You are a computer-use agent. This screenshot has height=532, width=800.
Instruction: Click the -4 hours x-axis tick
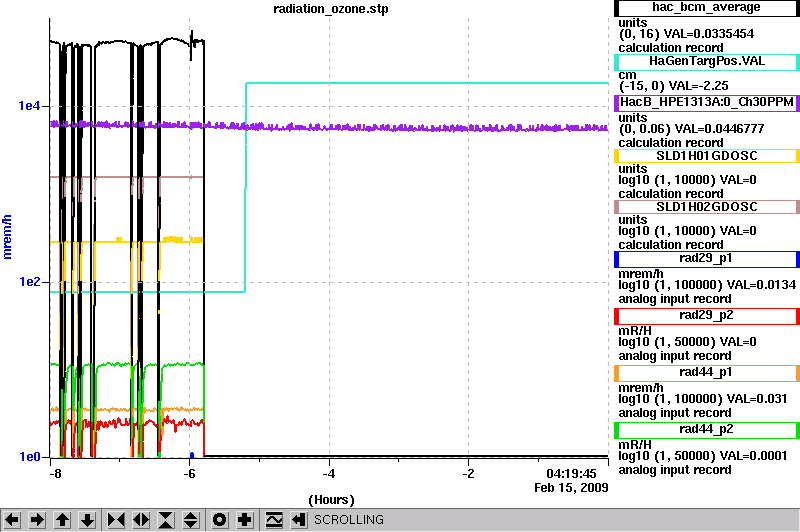point(329,474)
